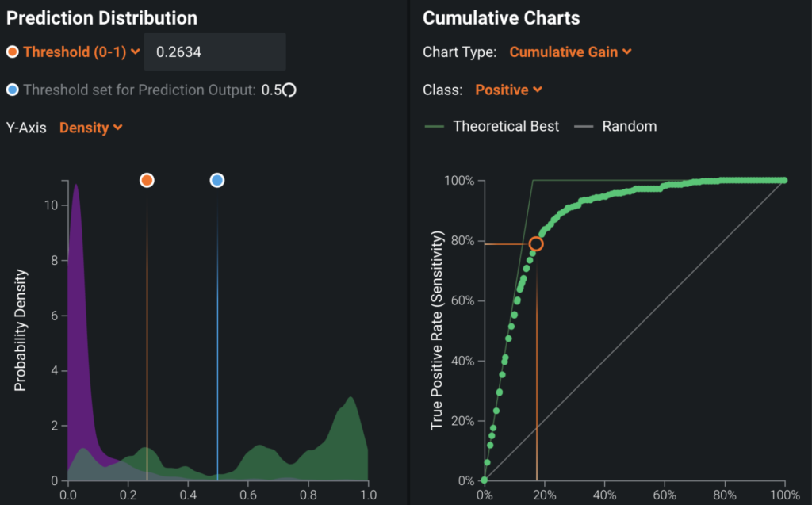The height and width of the screenshot is (505, 812).
Task: Select the orange Threshold (0-1) radio button
Action: pos(12,52)
